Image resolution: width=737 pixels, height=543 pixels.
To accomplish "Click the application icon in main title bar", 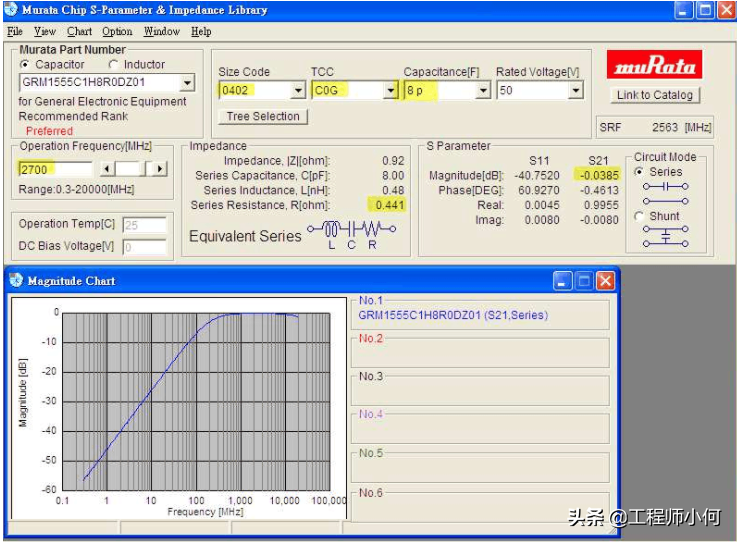I will click(x=11, y=10).
